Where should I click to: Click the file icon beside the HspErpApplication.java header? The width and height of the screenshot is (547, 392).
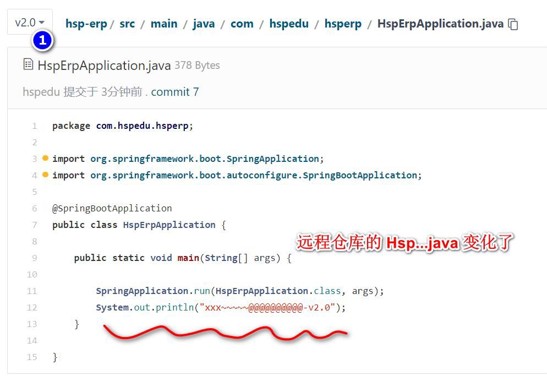[x=28, y=65]
